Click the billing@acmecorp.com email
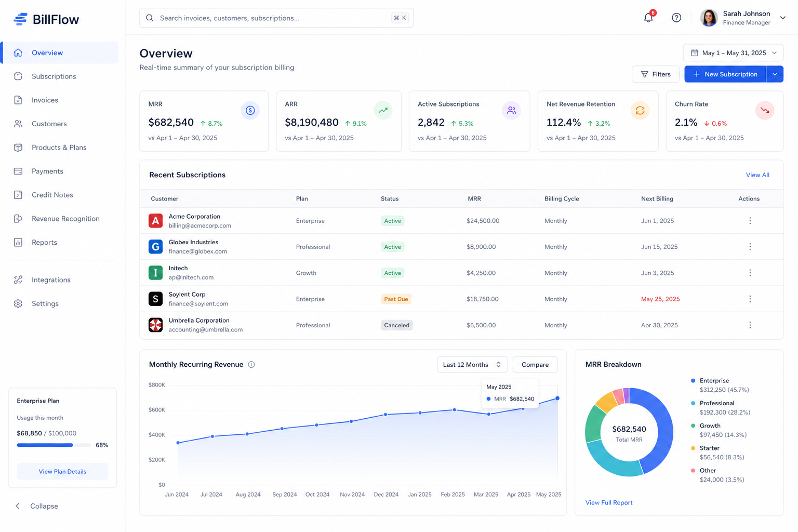Viewport: 798px width, 532px height. 199,226
